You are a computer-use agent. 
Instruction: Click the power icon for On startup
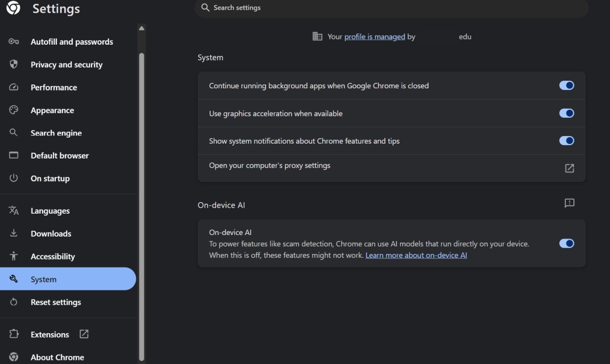pos(14,178)
